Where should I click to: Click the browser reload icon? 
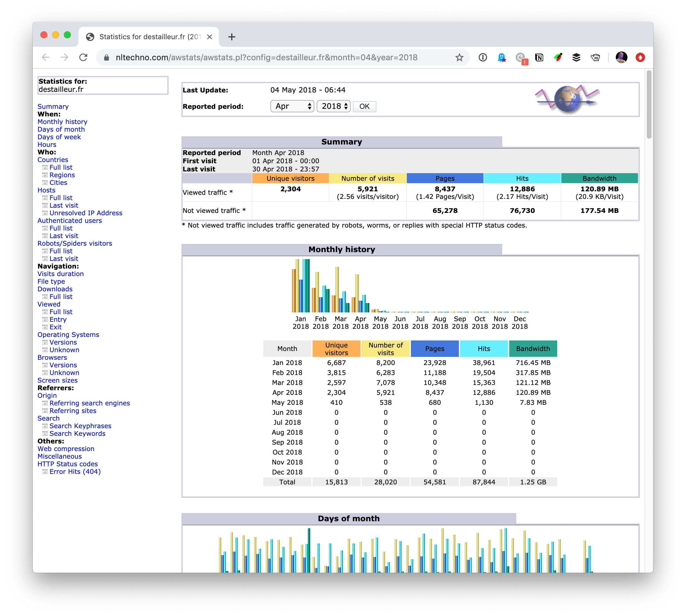(x=83, y=58)
